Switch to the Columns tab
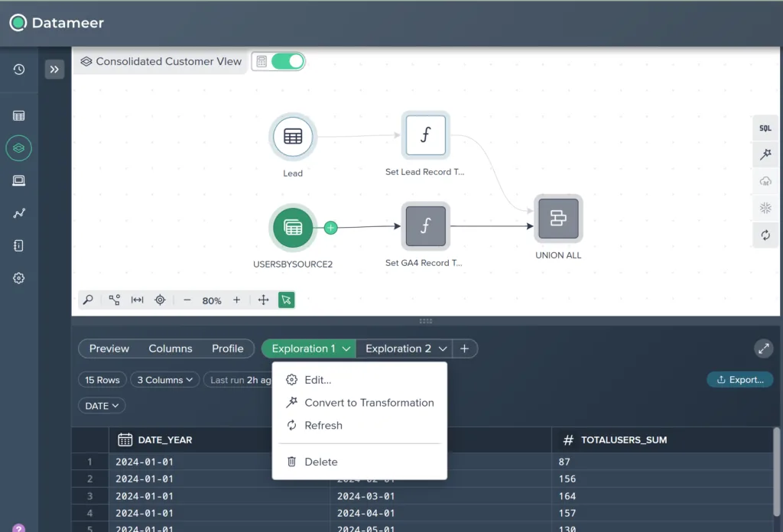Screen dimensions: 783x532 (171, 349)
